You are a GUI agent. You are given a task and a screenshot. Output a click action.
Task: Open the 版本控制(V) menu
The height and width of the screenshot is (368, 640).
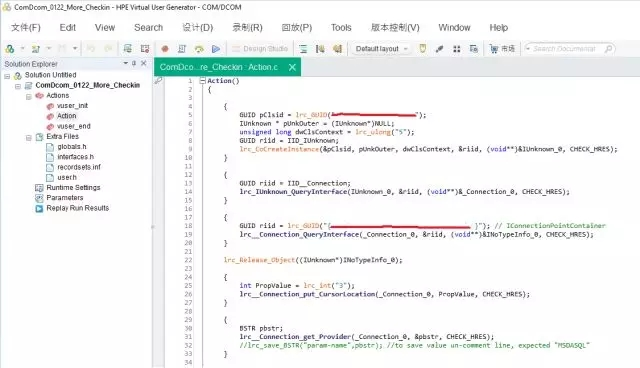coord(395,27)
